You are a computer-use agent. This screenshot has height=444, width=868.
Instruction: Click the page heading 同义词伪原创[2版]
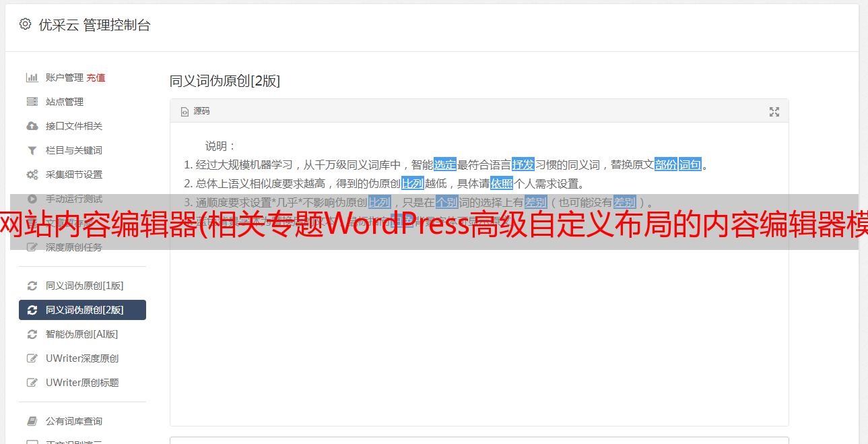click(x=225, y=81)
